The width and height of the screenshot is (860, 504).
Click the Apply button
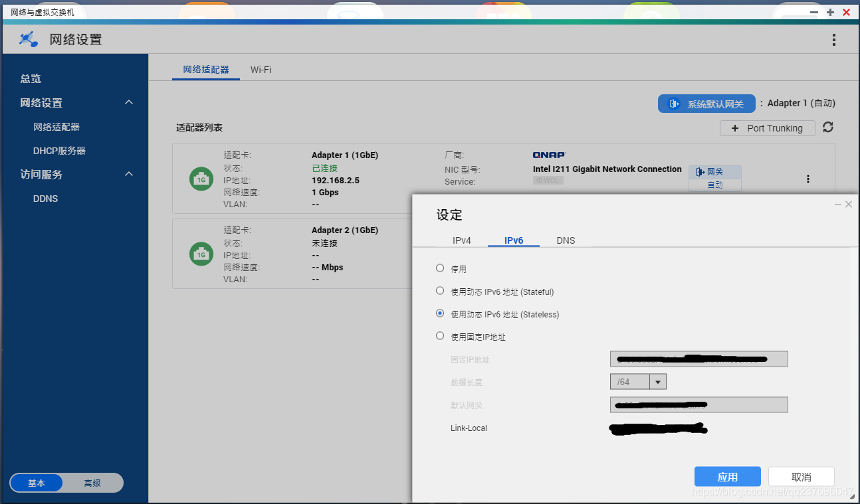tap(728, 477)
